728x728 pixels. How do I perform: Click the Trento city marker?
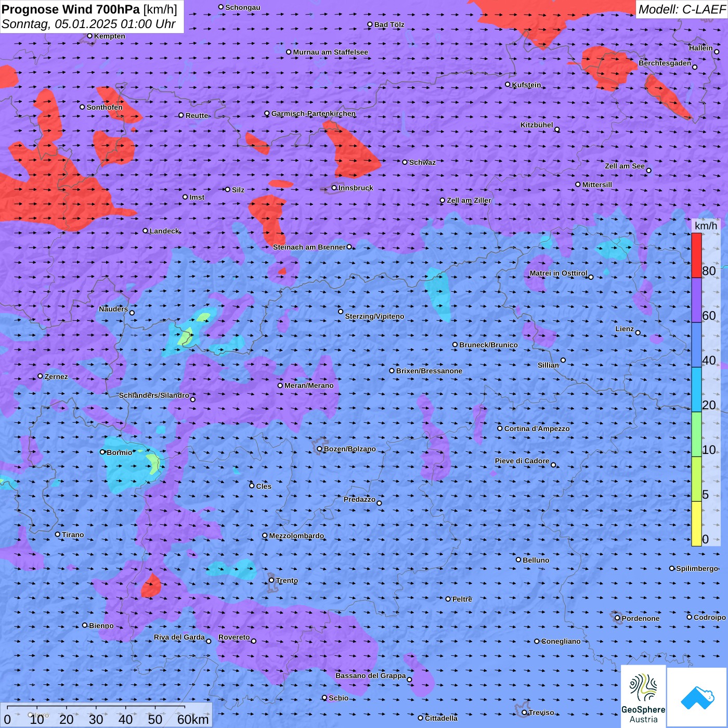point(271,580)
